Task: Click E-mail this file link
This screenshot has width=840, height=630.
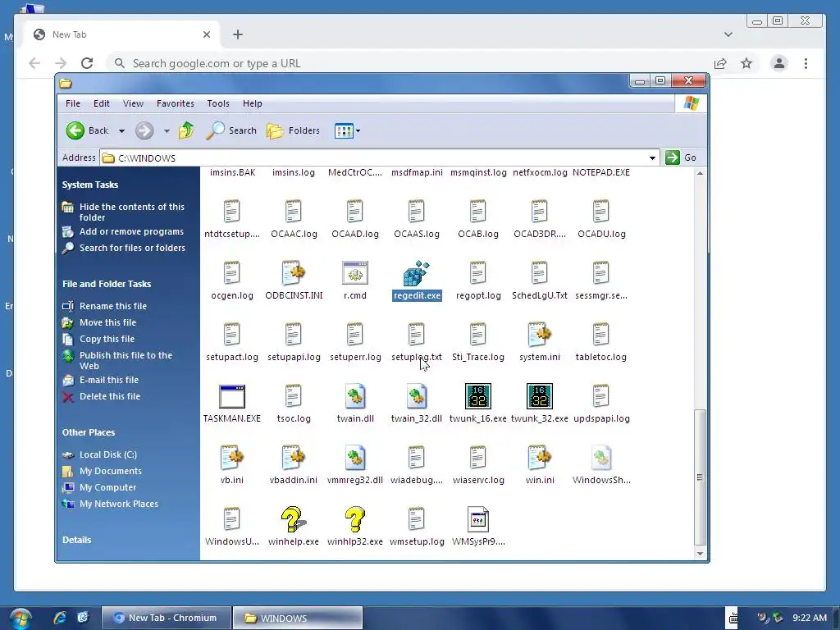Action: click(109, 380)
